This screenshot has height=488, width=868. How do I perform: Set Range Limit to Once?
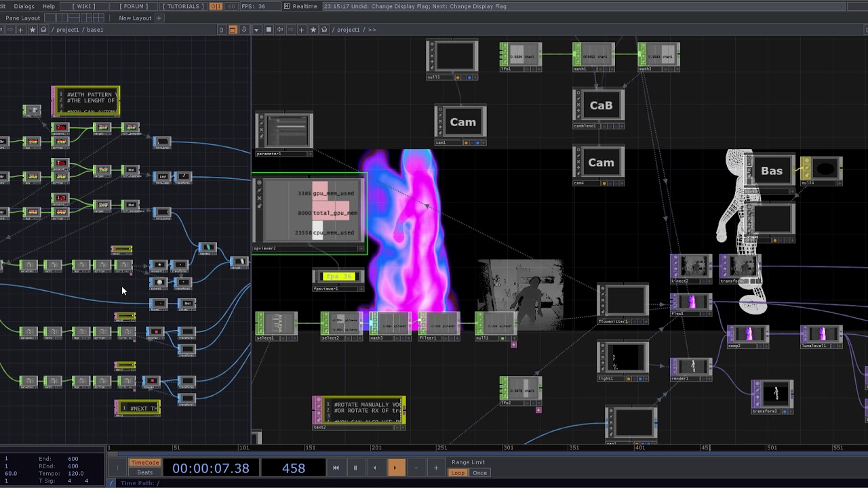point(479,473)
